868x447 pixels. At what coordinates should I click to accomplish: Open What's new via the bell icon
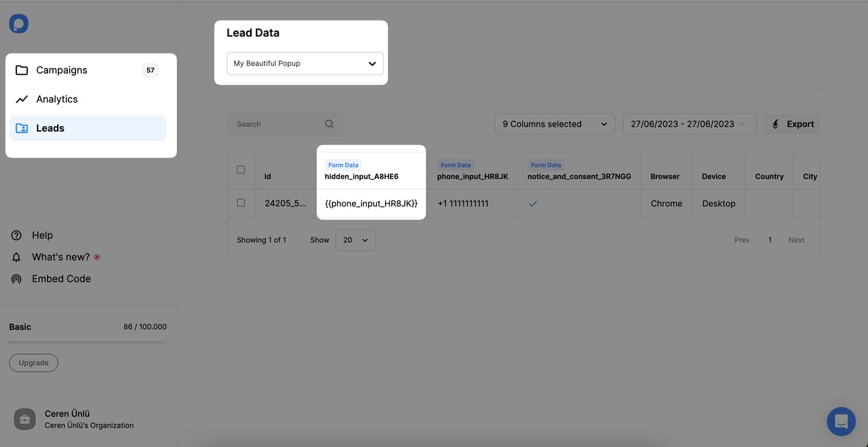[x=16, y=256]
